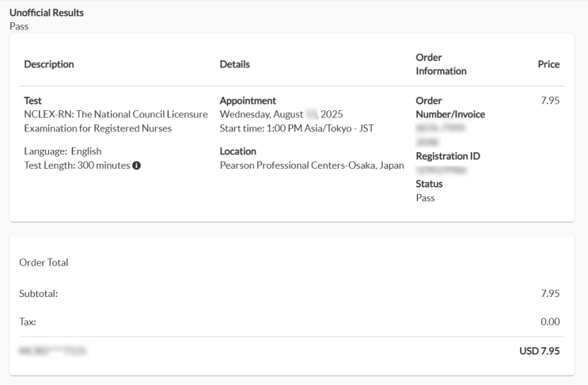Click the Pearson Professional Centers-Osaka location

tap(312, 166)
